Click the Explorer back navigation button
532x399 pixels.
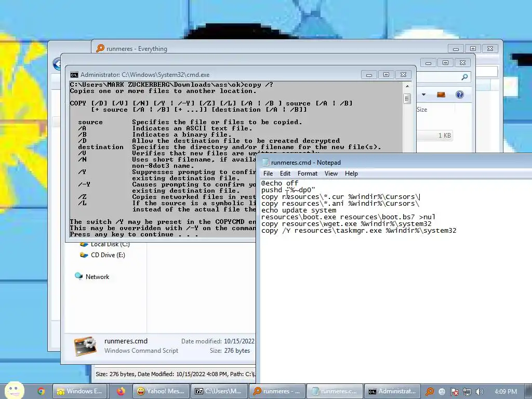57,64
